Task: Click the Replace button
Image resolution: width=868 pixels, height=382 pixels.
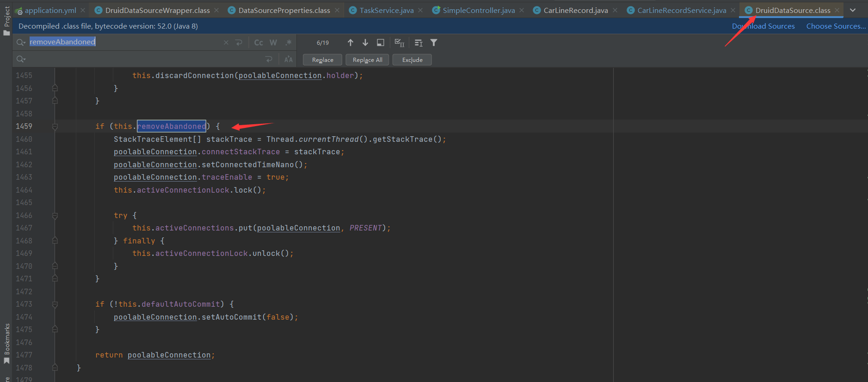Action: (x=322, y=60)
